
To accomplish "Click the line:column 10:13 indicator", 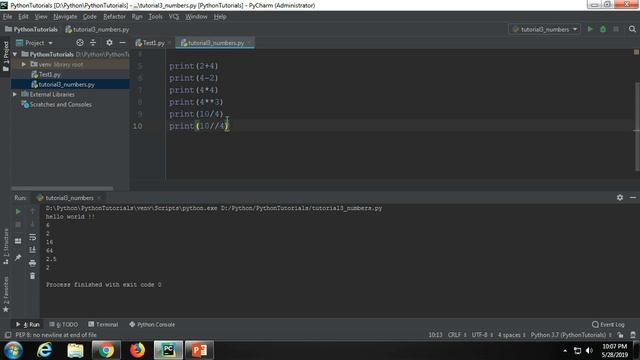I will 435,335.
